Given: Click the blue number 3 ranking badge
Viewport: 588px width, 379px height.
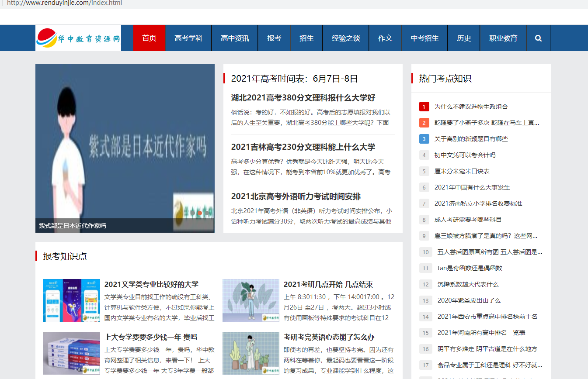Looking at the screenshot, I should click(424, 139).
